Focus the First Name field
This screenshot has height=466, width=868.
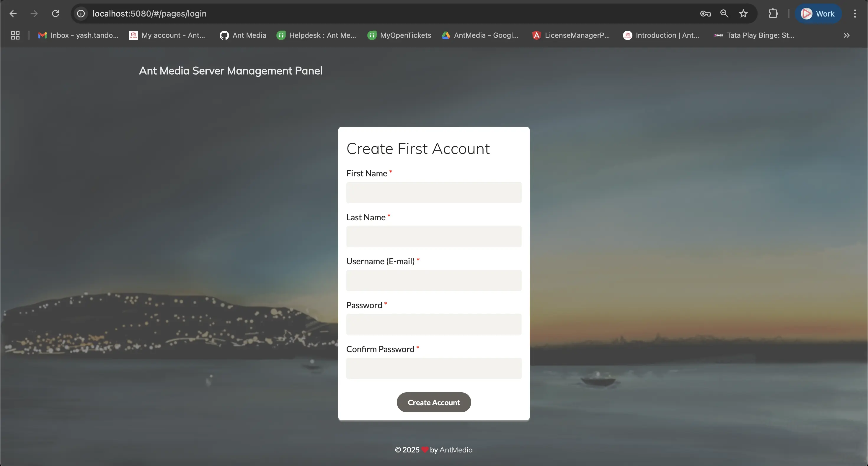434,193
